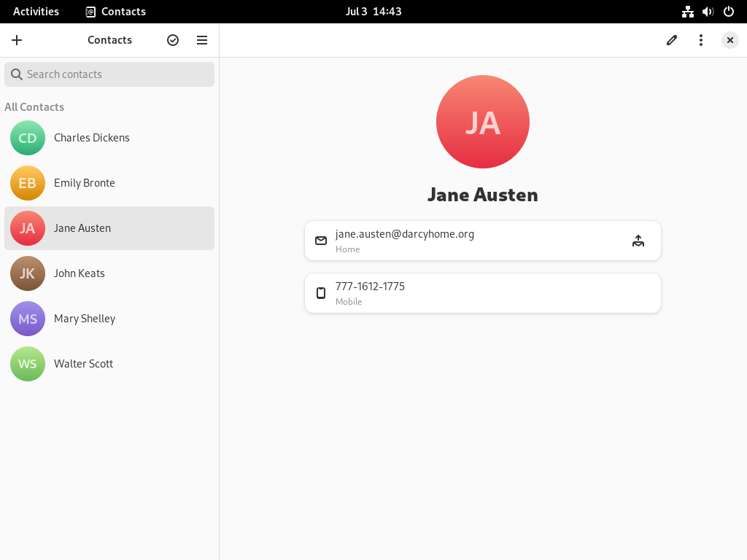Click the Jane Austen name heading

click(x=483, y=195)
